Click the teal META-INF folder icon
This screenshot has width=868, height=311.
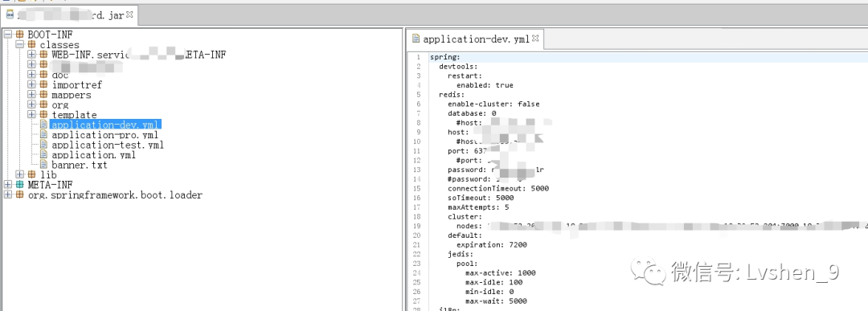[19, 185]
